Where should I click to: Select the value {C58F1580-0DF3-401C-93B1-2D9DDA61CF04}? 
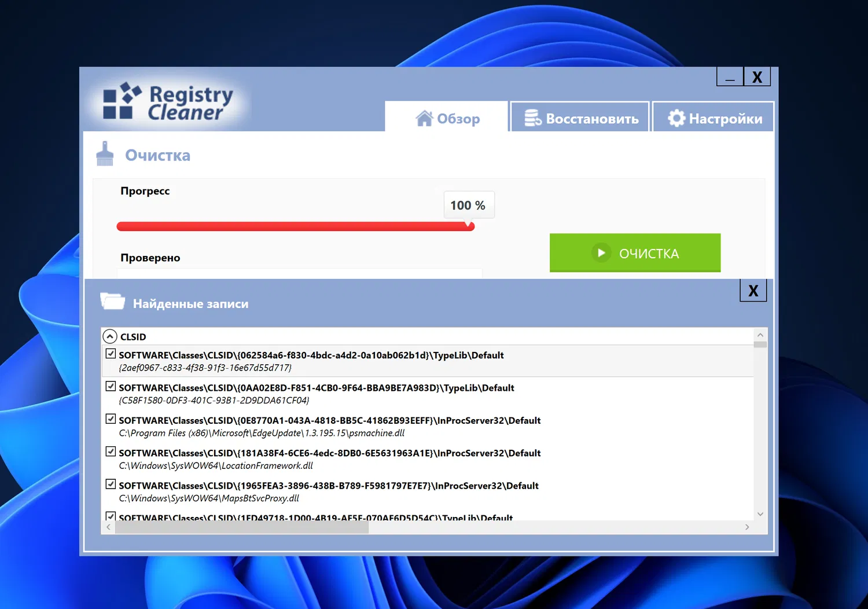click(x=214, y=401)
